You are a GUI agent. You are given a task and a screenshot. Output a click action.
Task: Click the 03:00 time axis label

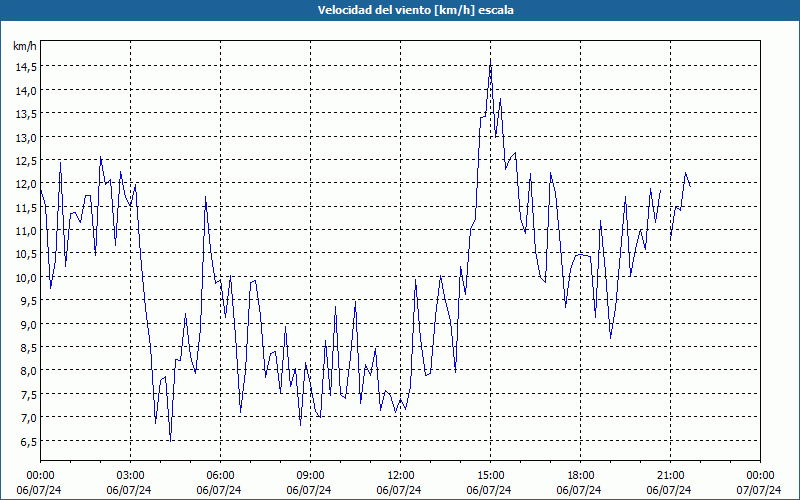pyautogui.click(x=131, y=476)
